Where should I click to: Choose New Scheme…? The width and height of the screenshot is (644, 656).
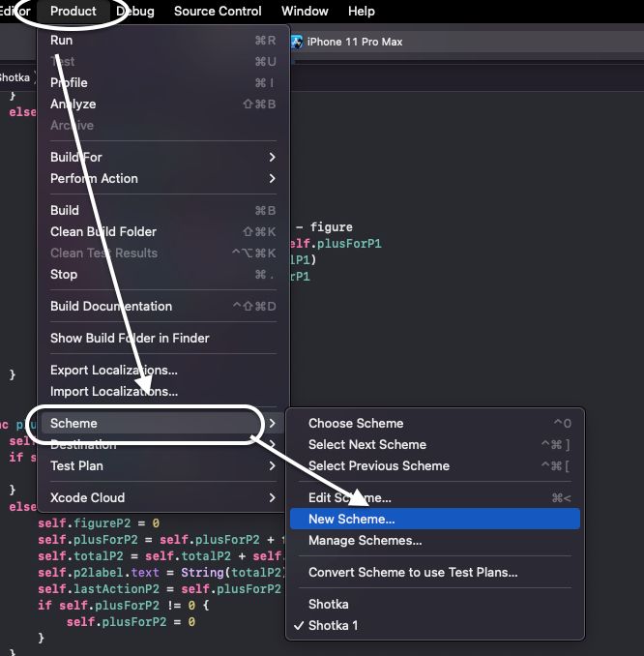coord(435,520)
